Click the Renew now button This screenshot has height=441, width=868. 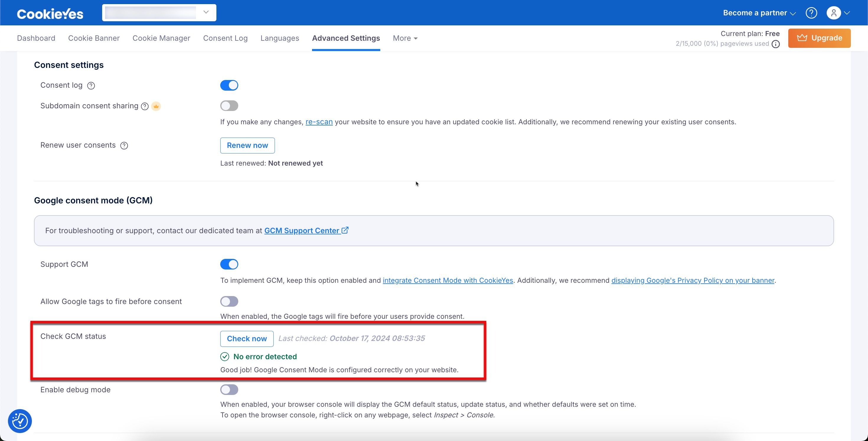point(247,146)
